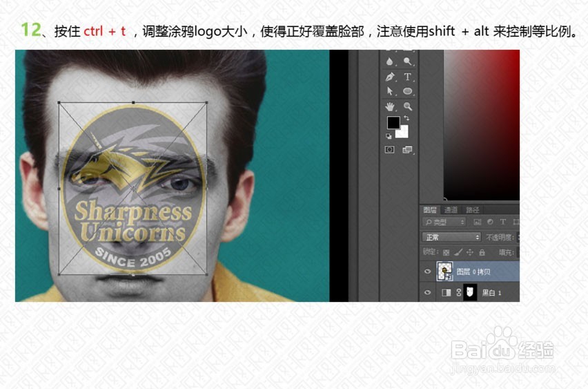This screenshot has height=389, width=588.
Task: Toggle lock all padlock icon
Action: (482, 252)
